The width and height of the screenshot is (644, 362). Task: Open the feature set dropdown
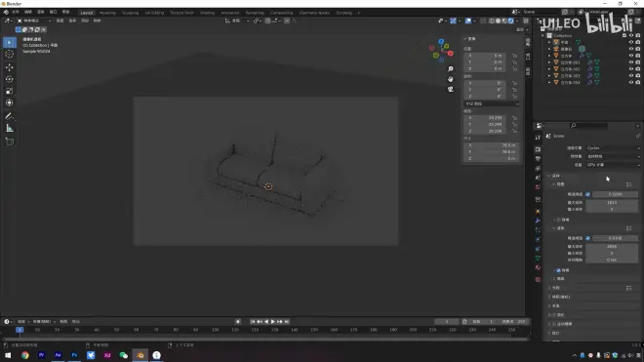coord(613,156)
